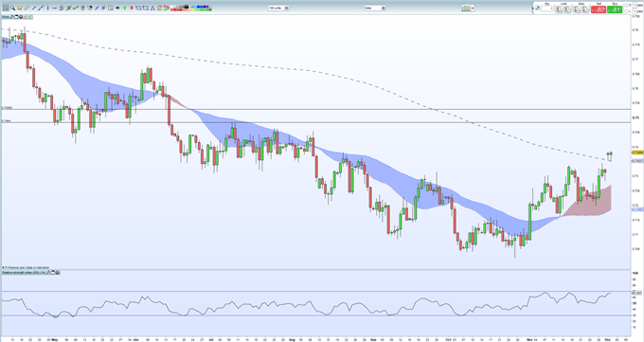Click the red Sell price button
This screenshot has height=342, width=644.
coord(599,9)
